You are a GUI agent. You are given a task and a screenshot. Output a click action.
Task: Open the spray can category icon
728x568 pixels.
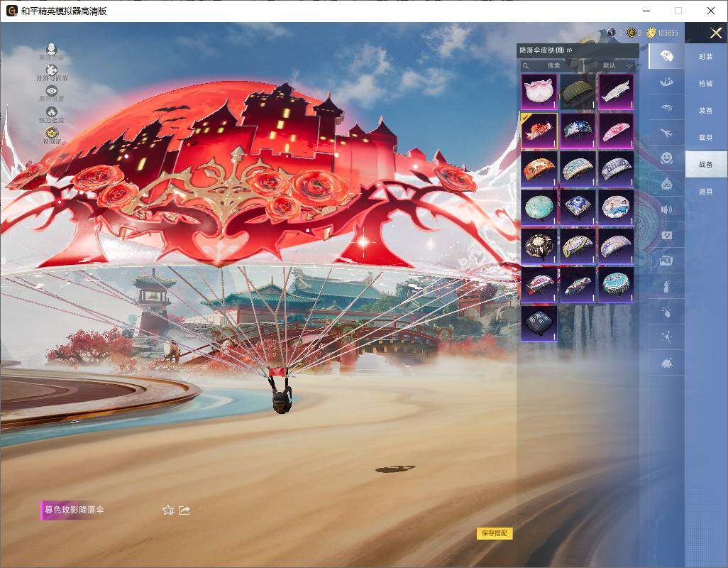[666, 287]
